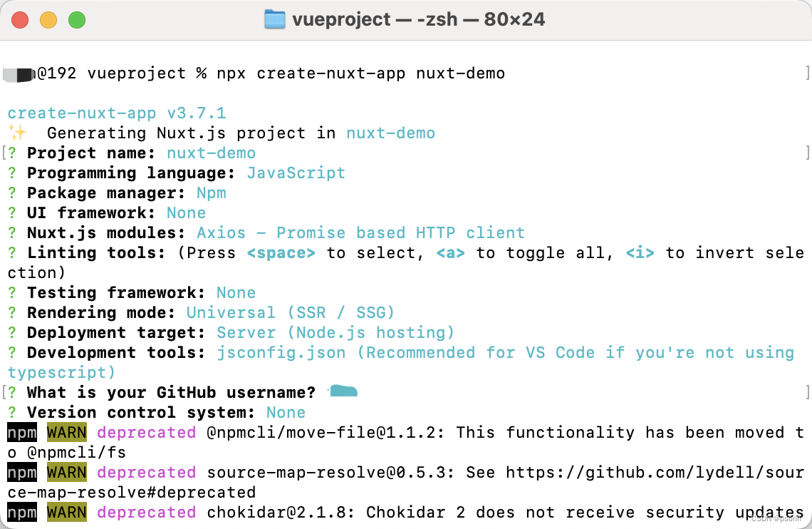Click the package "chokidar@2.1.8:"
The width and height of the screenshot is (812, 529).
281,513
